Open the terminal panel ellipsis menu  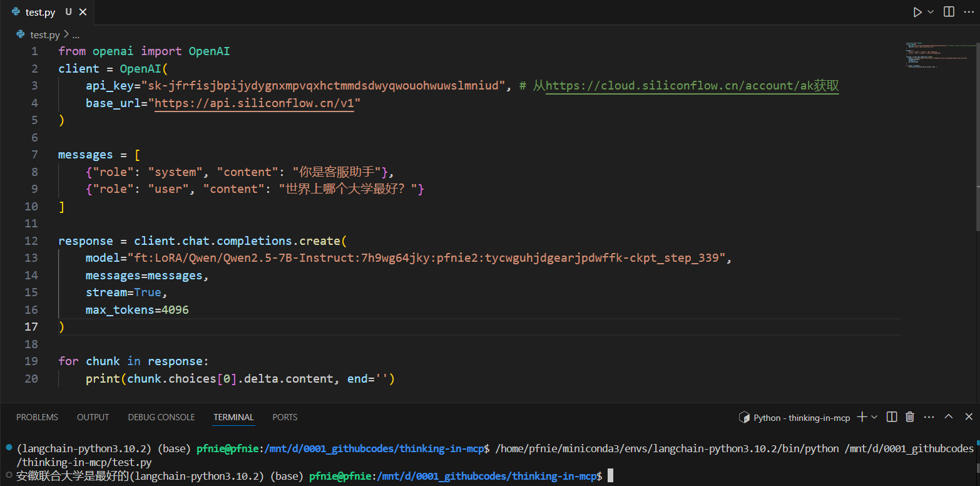929,417
